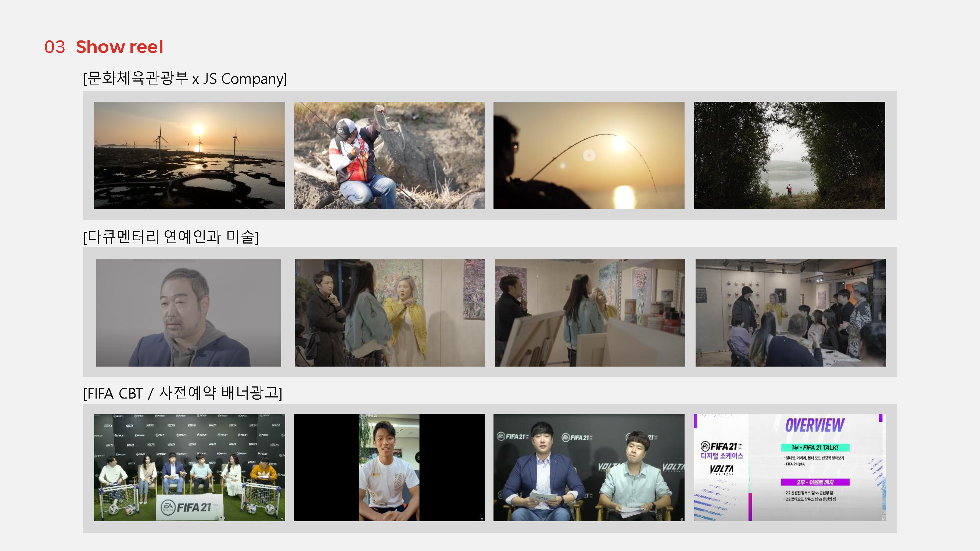
Task: Click the '1부 - FIFA 21 TALK!' green banner
Action: tap(815, 447)
